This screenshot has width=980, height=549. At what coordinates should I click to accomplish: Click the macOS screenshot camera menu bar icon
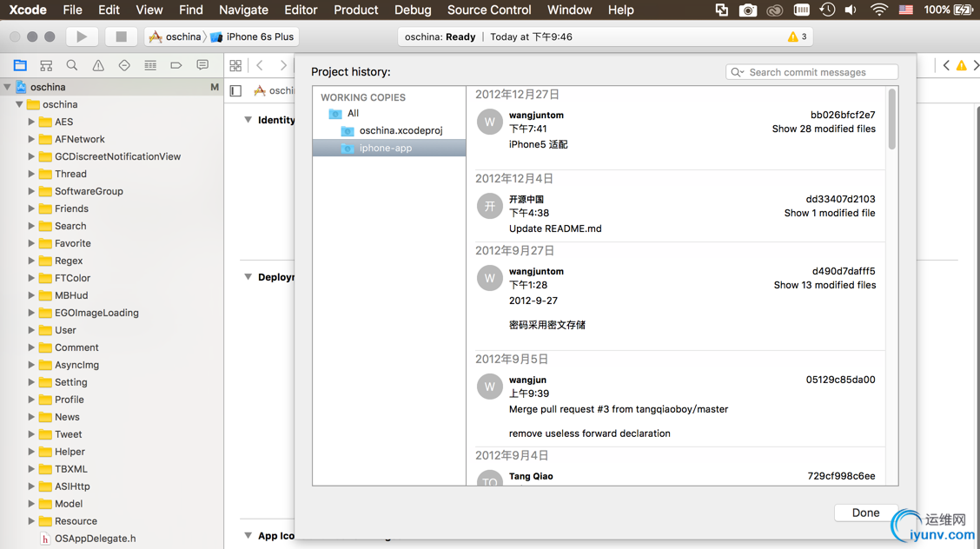(x=747, y=10)
